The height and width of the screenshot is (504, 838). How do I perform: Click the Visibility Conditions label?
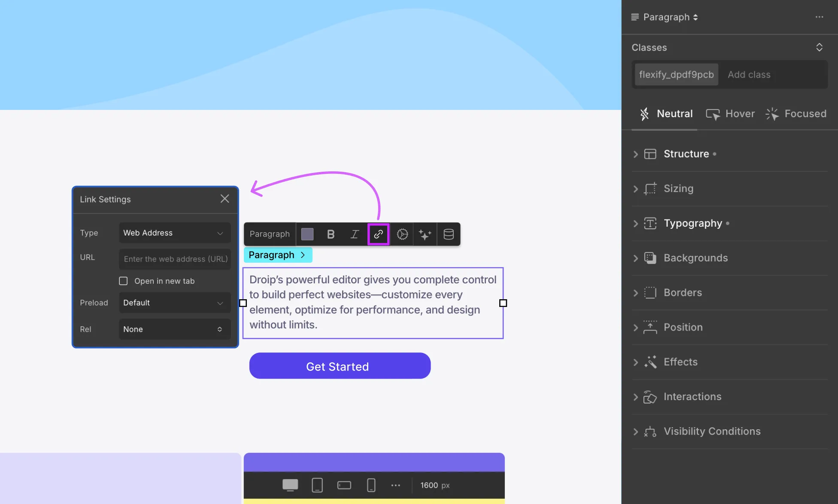(x=712, y=431)
